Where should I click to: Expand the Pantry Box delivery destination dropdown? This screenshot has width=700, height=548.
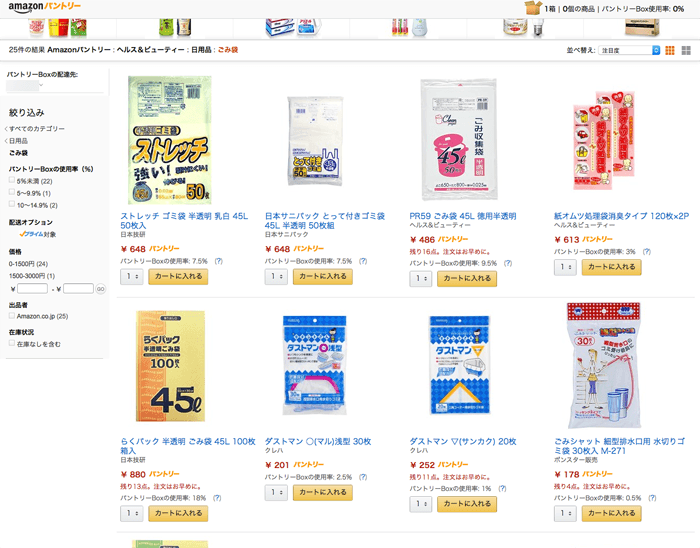coord(25,85)
